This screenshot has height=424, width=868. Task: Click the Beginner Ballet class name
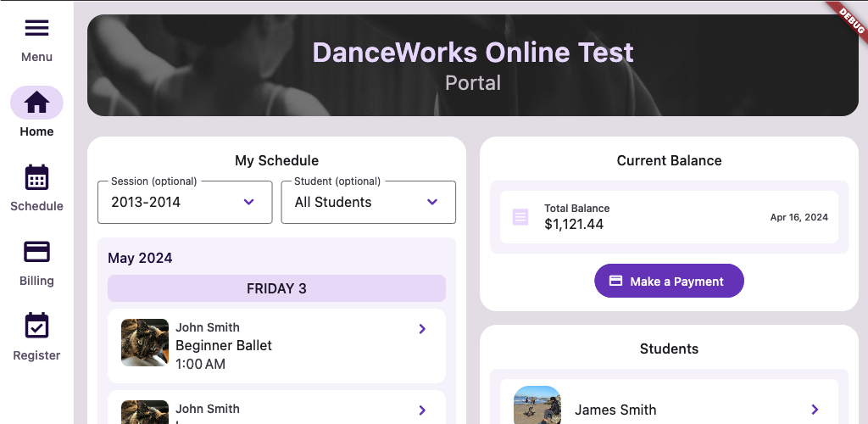point(224,345)
